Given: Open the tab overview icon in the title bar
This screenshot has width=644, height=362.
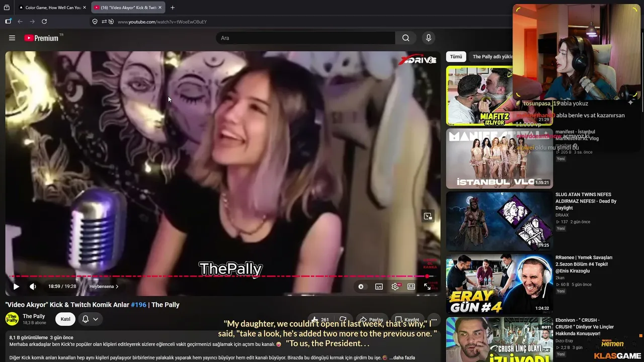Looking at the screenshot, I should pyautogui.click(x=6, y=8).
